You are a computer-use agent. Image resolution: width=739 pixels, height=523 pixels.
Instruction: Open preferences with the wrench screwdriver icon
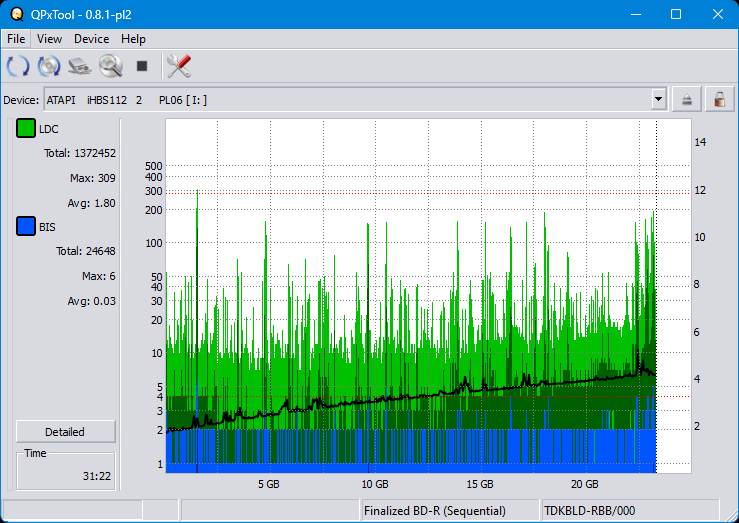click(x=179, y=65)
